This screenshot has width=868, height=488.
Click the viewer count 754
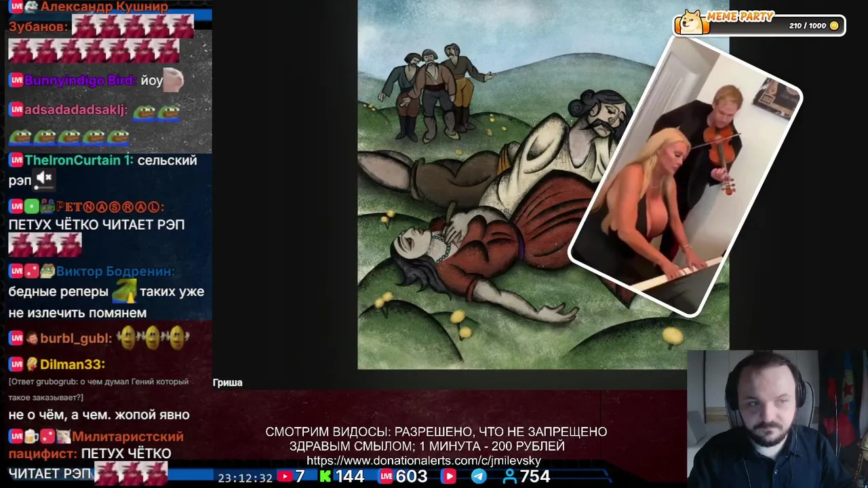click(x=535, y=476)
